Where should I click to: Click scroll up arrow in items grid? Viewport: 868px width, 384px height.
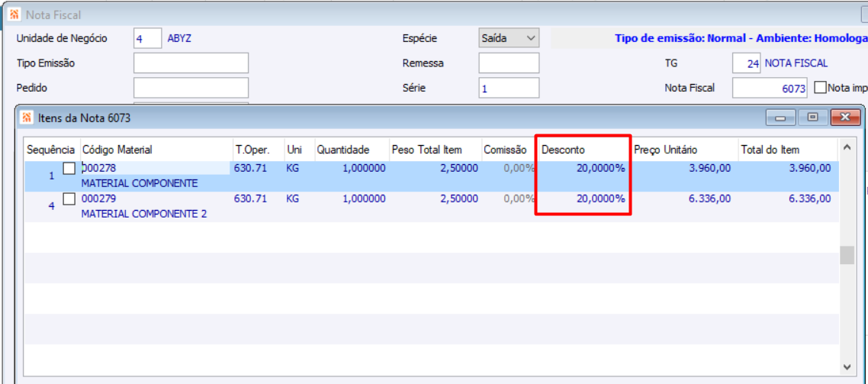point(847,147)
